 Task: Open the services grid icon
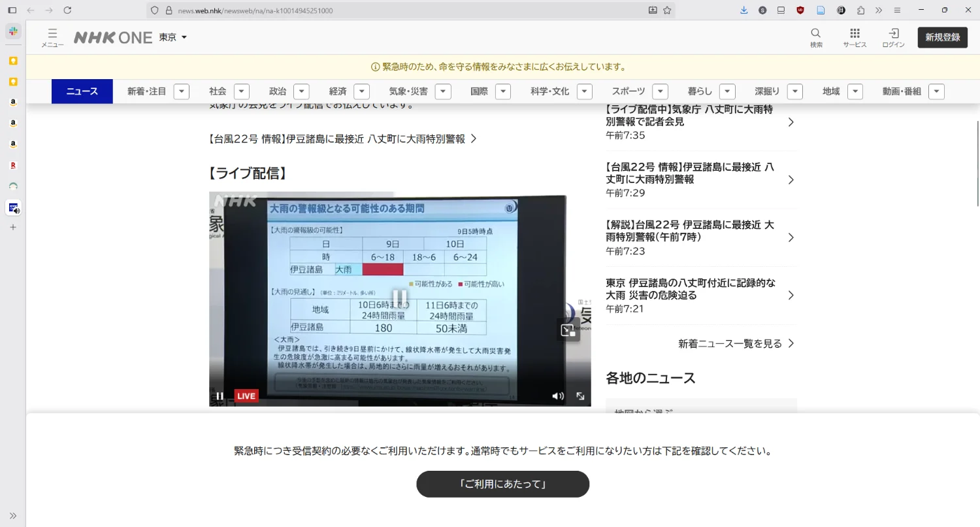[855, 37]
